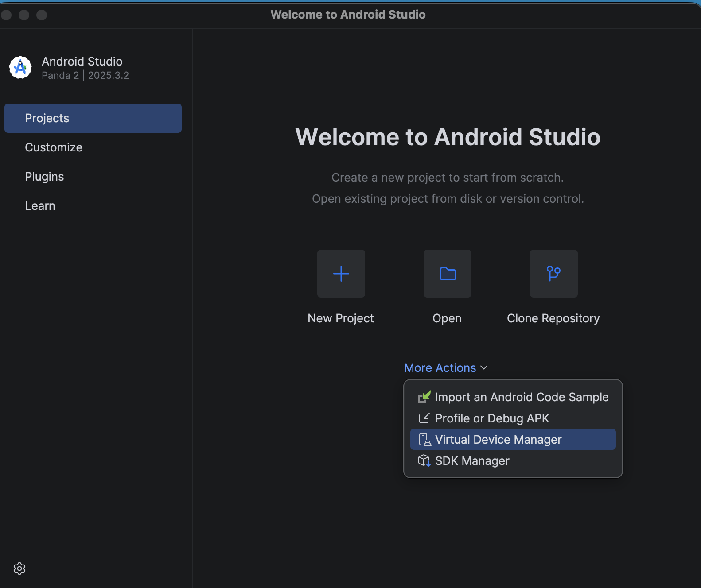Click the chevron next to More Actions
Screen dimensions: 701x588
tap(484, 368)
